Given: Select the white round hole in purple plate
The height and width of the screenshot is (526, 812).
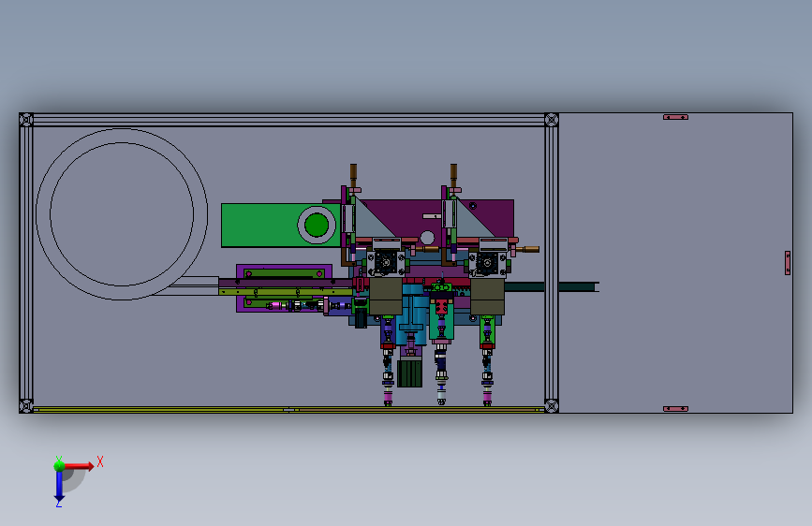Looking at the screenshot, I should point(427,238).
